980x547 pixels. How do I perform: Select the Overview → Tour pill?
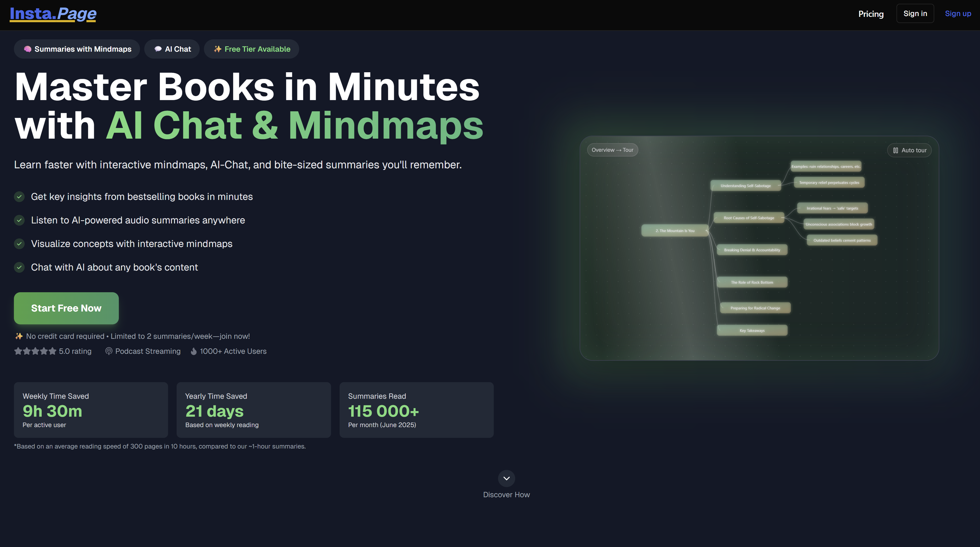click(612, 150)
